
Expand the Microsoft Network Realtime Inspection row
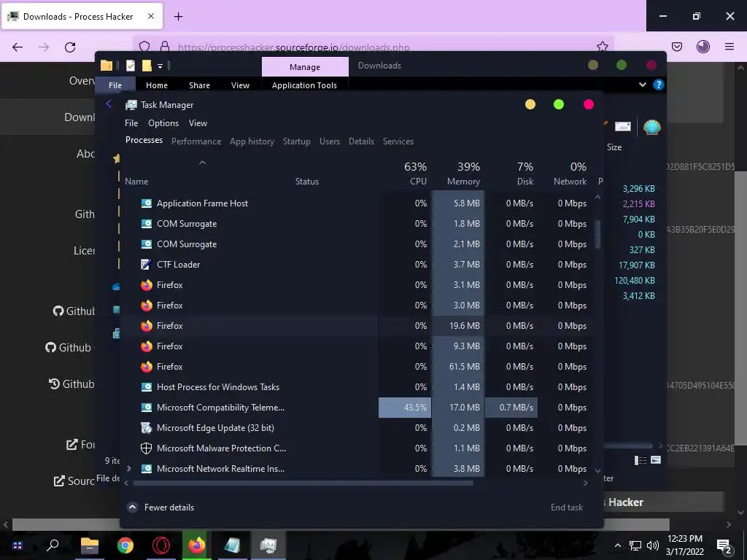click(128, 469)
